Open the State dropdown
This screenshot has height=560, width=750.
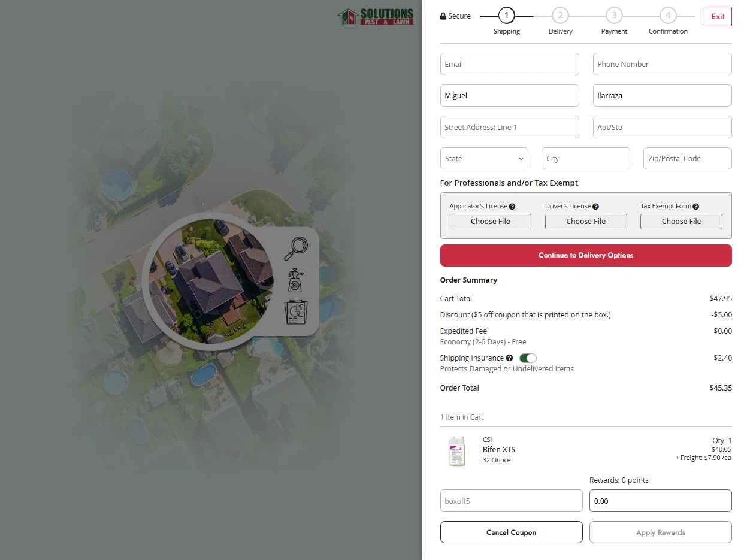[x=484, y=159]
